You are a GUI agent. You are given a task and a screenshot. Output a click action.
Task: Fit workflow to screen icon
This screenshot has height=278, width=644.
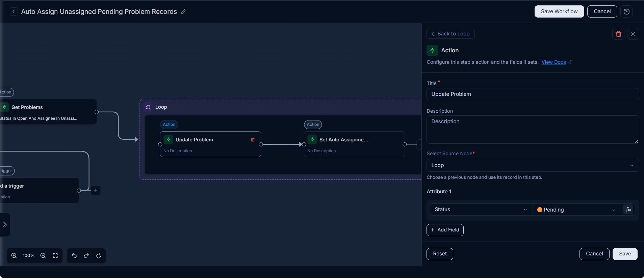click(55, 256)
